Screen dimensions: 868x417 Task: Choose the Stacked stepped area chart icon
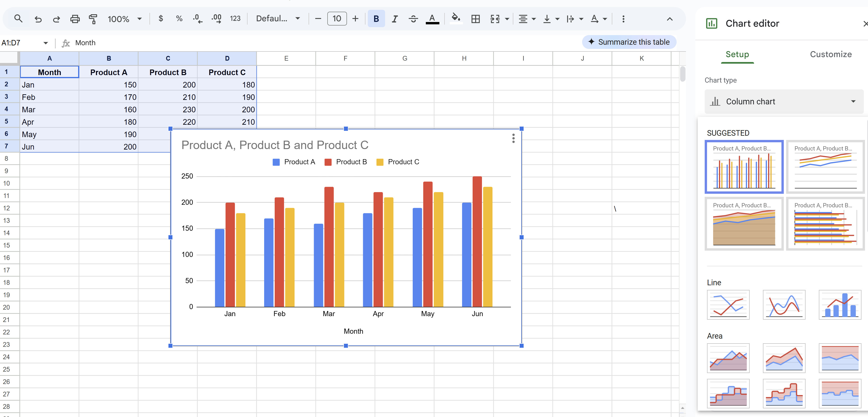tap(784, 393)
